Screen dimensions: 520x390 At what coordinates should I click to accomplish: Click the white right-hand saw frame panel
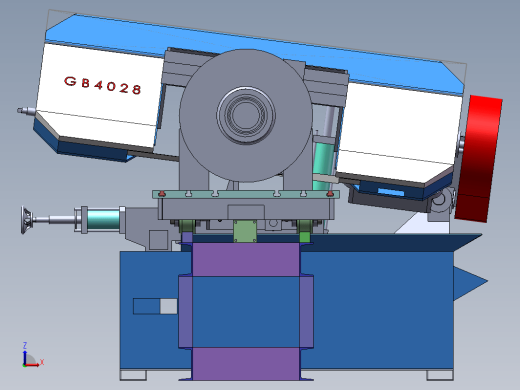[400, 133]
